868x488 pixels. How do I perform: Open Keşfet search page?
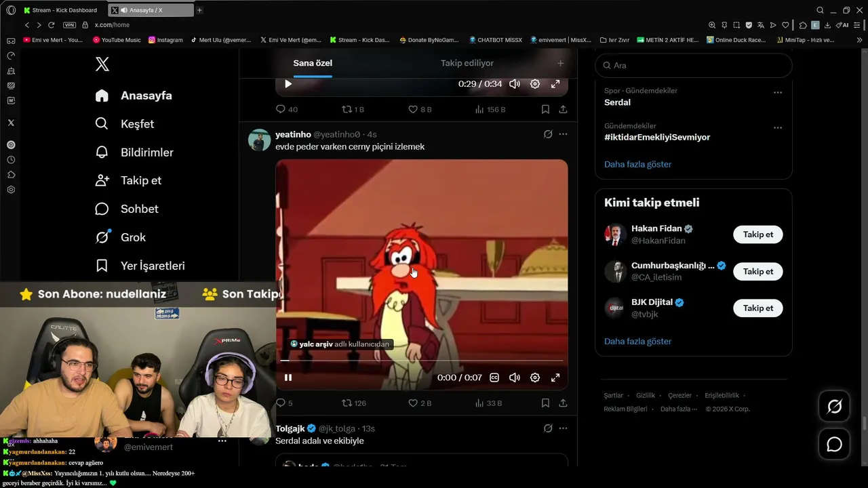pos(125,124)
